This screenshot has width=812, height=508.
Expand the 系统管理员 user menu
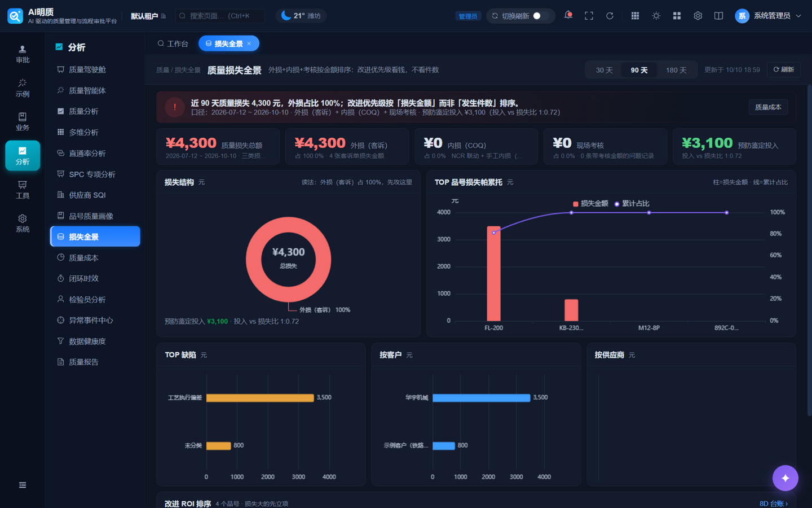768,16
